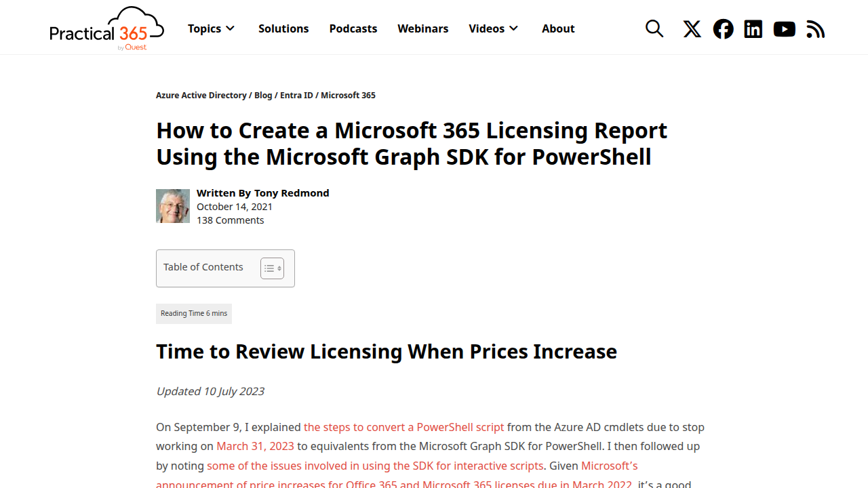
Task: Open the site search icon
Action: pos(654,28)
